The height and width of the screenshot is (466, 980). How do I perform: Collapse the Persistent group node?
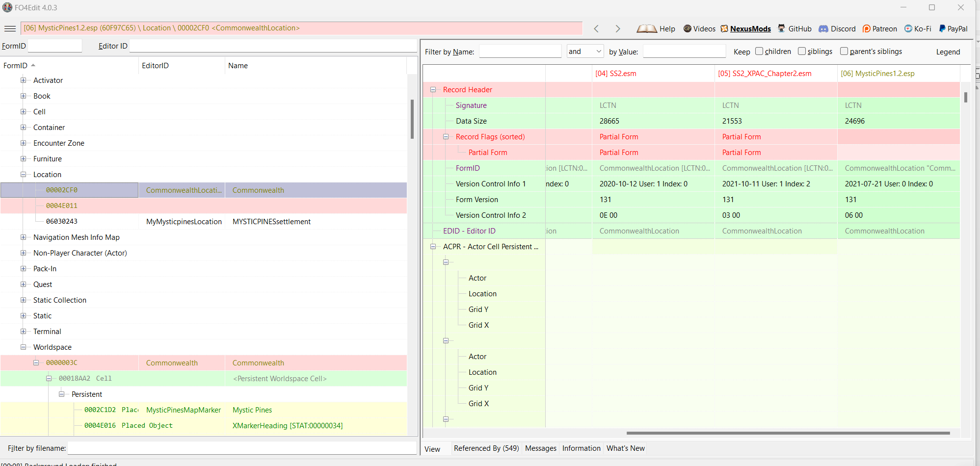(61, 394)
